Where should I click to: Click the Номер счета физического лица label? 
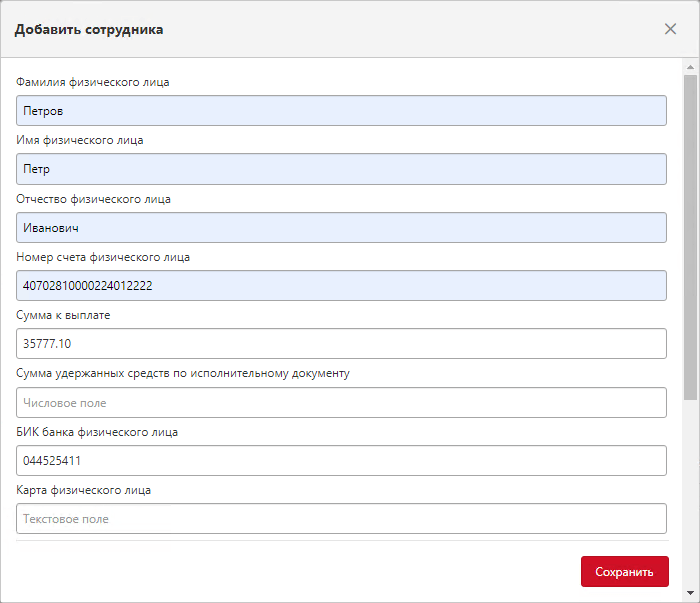pyautogui.click(x=103, y=257)
